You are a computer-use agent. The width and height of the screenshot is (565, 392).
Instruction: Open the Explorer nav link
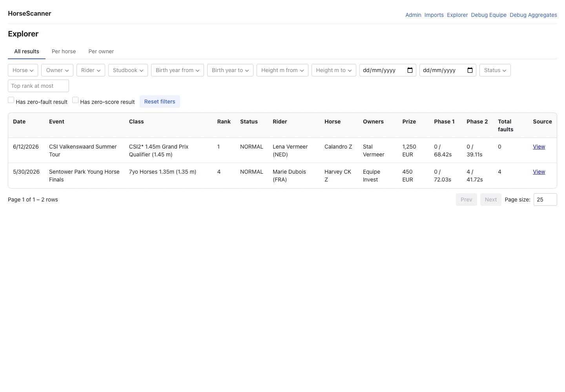(457, 15)
